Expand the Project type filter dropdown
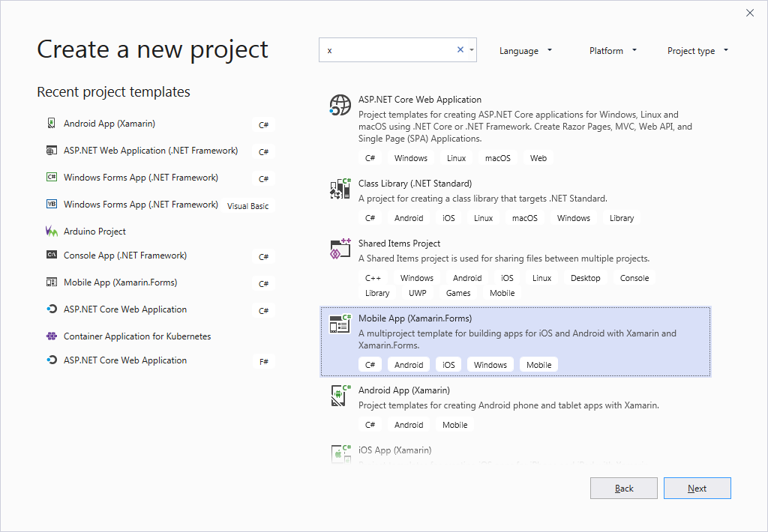Image resolution: width=768 pixels, height=532 pixels. 697,51
